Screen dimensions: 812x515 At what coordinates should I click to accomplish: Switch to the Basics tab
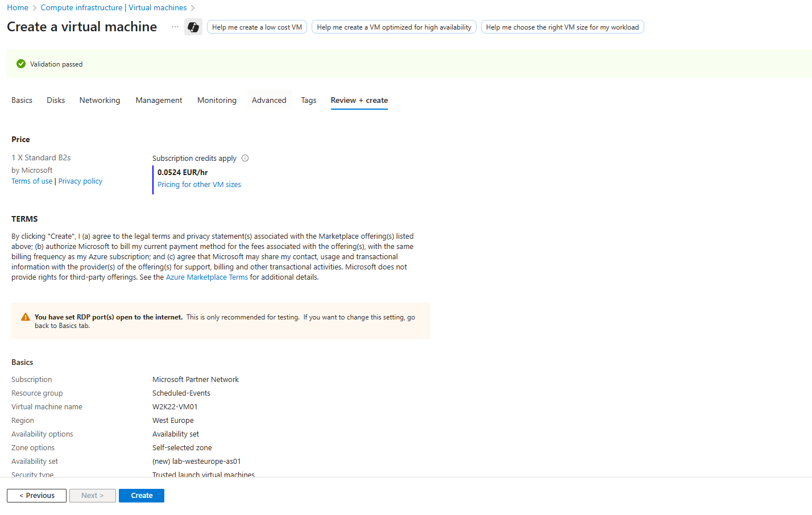click(22, 100)
